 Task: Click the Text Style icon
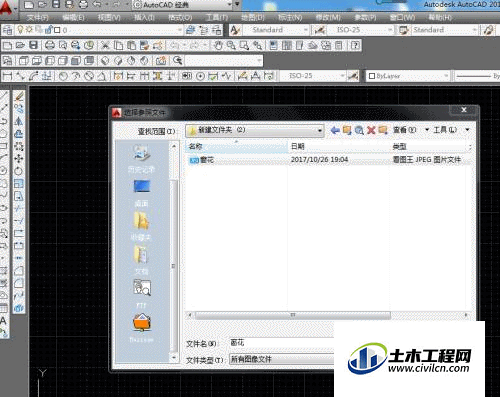pyautogui.click(x=235, y=30)
